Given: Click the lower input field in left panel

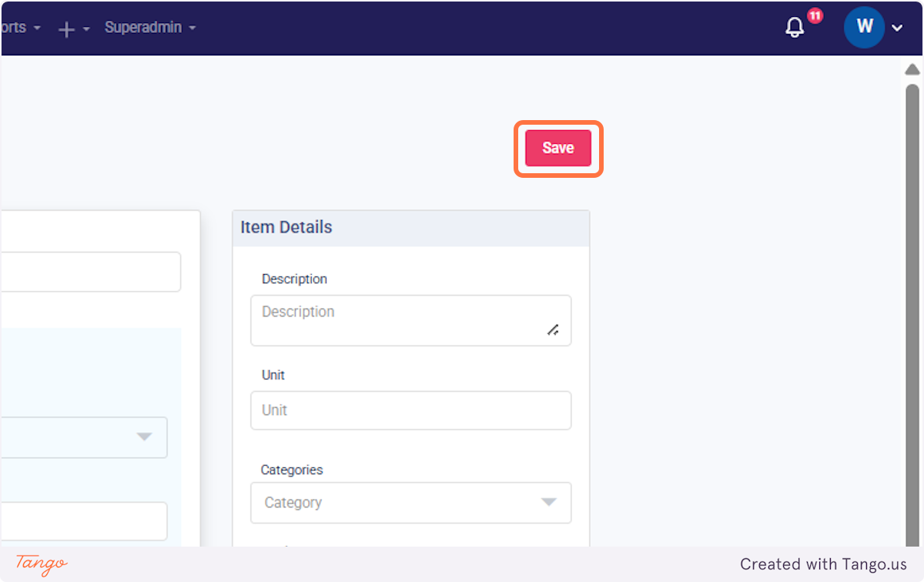Looking at the screenshot, I should (x=83, y=521).
